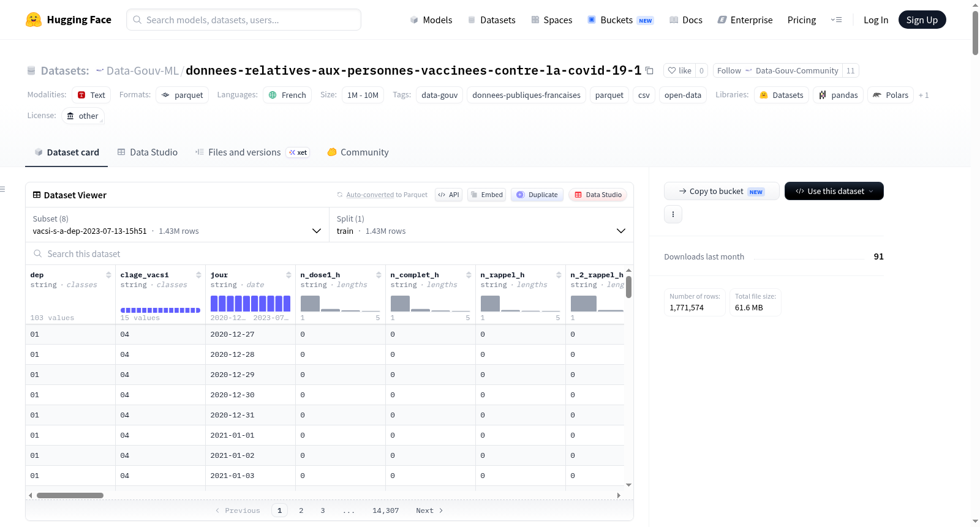Image resolution: width=980 pixels, height=527 pixels.
Task: Select the 2021-01-03 cell
Action: pos(250,476)
